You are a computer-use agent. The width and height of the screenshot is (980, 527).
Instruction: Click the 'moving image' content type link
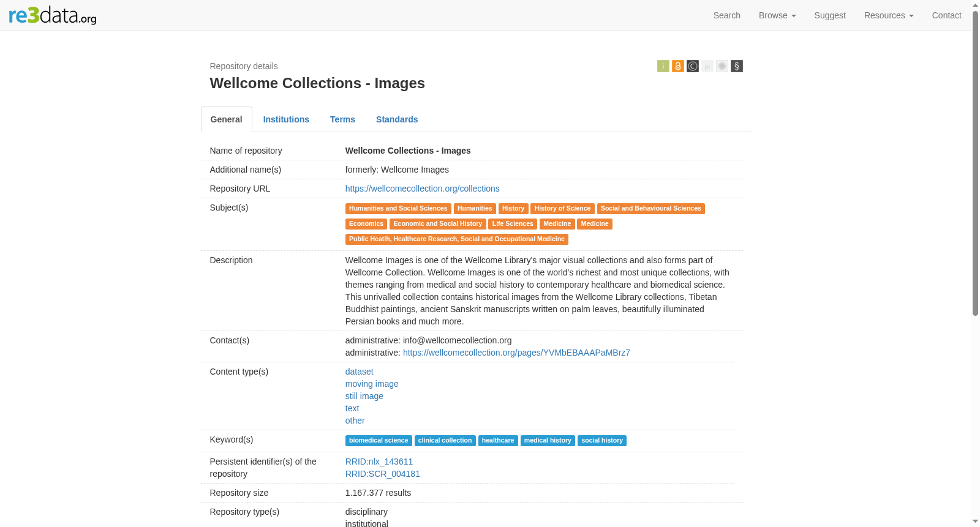click(x=372, y=384)
